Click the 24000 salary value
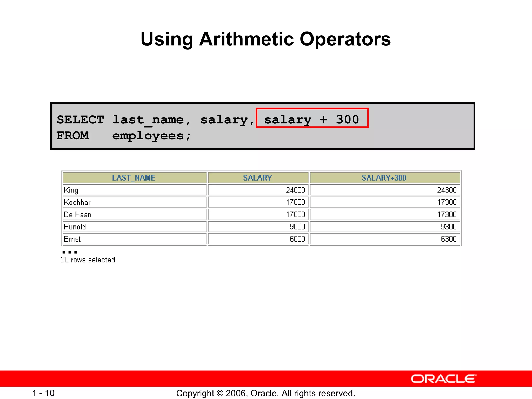This screenshot has height=399, width=532. [x=295, y=190]
